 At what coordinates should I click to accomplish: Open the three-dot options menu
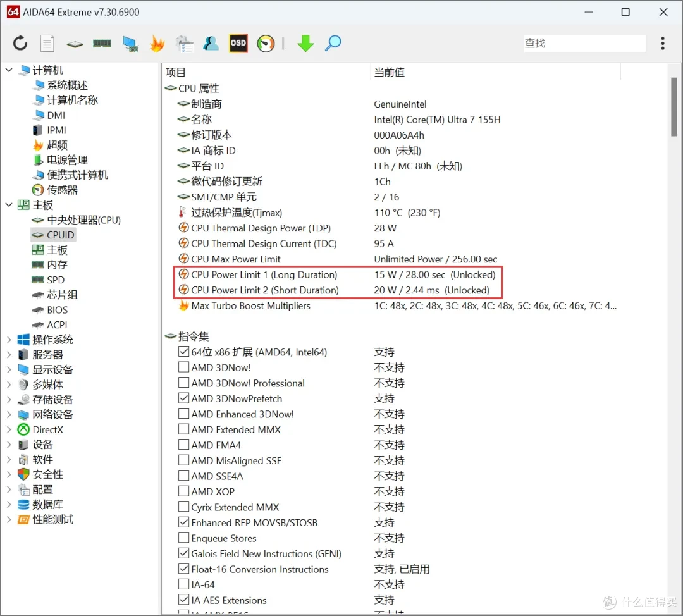click(x=663, y=43)
